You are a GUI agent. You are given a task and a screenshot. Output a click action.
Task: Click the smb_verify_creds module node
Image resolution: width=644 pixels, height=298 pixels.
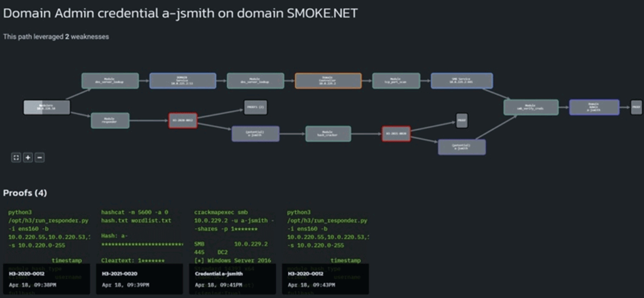point(531,108)
